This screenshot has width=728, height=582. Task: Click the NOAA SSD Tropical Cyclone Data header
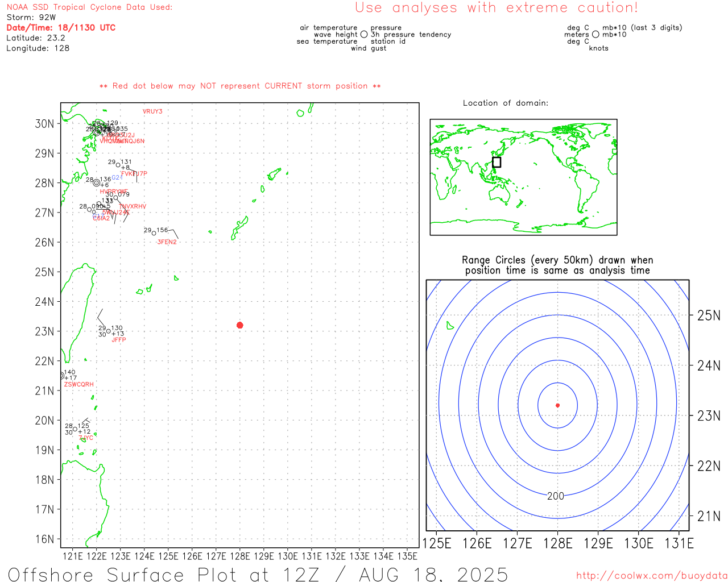(89, 7)
